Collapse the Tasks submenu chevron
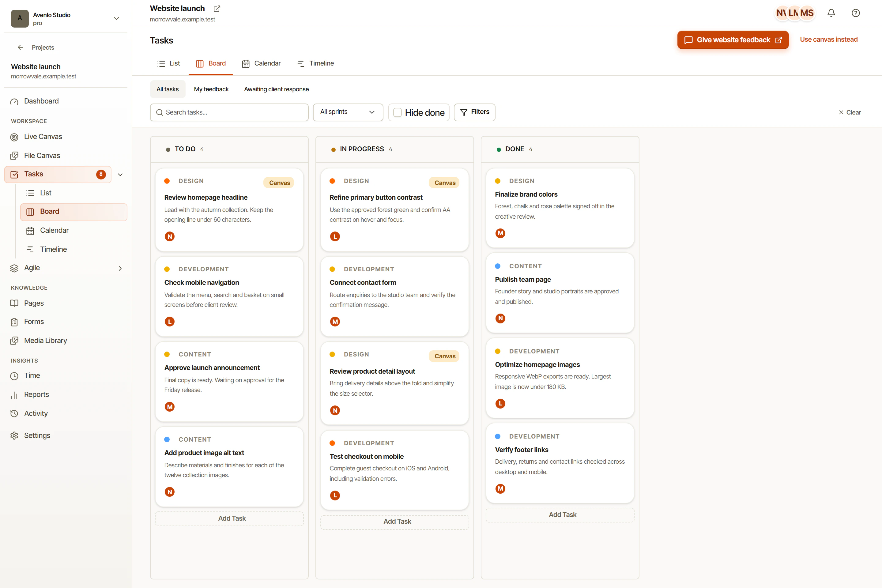This screenshot has width=882, height=588. point(120,175)
